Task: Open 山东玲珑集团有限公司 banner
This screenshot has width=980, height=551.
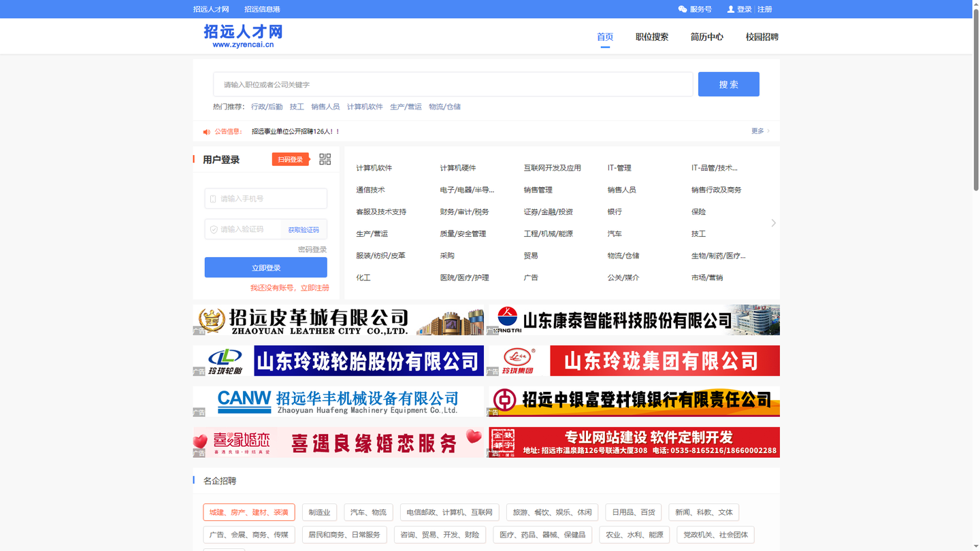Action: tap(634, 361)
